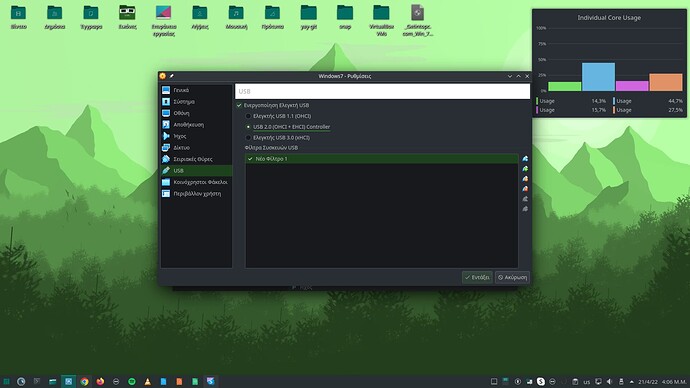Open the volume control in system tray

(609, 382)
